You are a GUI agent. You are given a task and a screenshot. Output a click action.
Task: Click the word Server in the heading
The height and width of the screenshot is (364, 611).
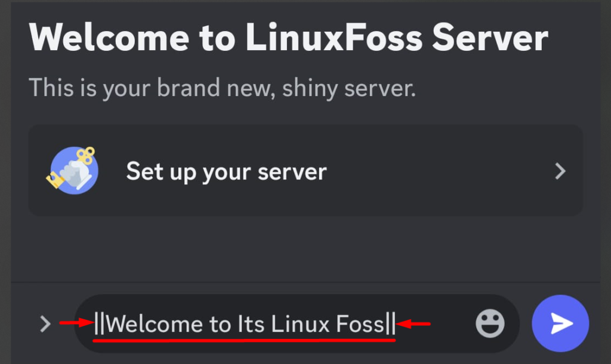(490, 38)
